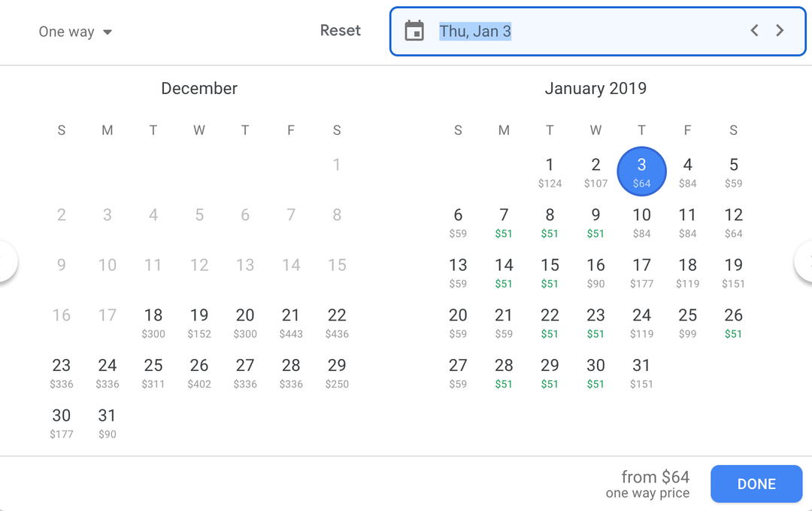Viewport: 812px width, 511px height.
Task: Click the January 2019 month header
Action: (595, 88)
